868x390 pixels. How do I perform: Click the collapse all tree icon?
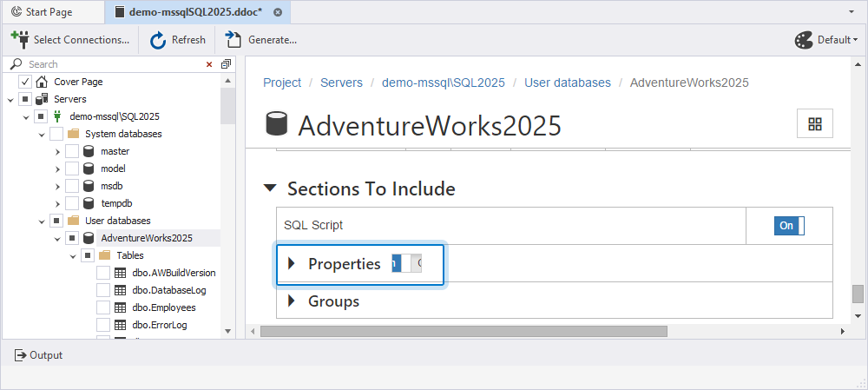(x=226, y=64)
